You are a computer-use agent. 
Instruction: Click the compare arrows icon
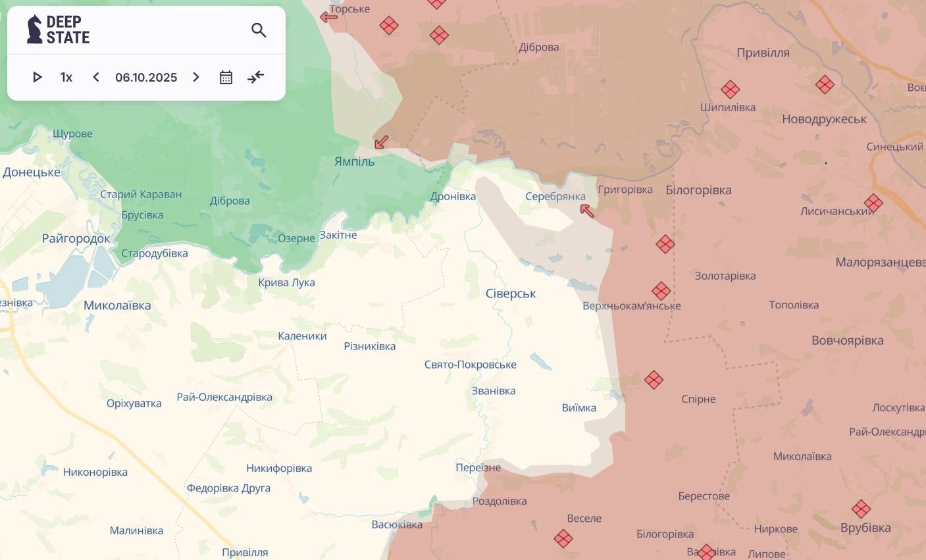[255, 78]
